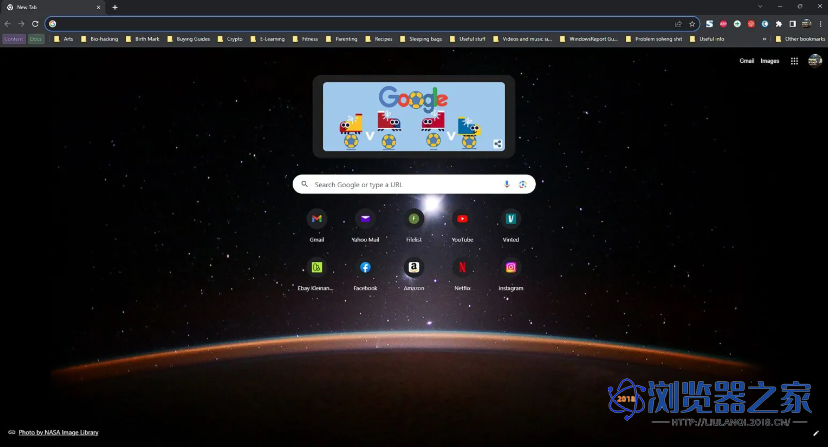The height and width of the screenshot is (448, 828).
Task: Customize this page with pencil icon
Action: pyautogui.click(x=816, y=433)
